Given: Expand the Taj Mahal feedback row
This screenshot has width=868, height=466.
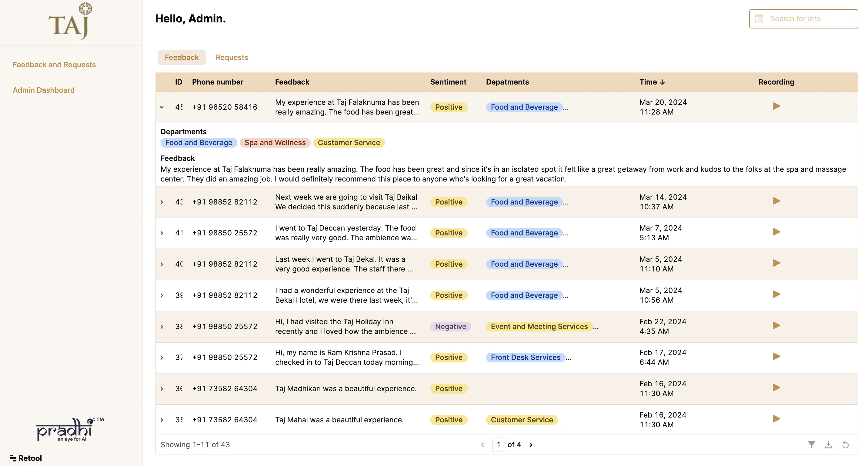Looking at the screenshot, I should point(162,420).
